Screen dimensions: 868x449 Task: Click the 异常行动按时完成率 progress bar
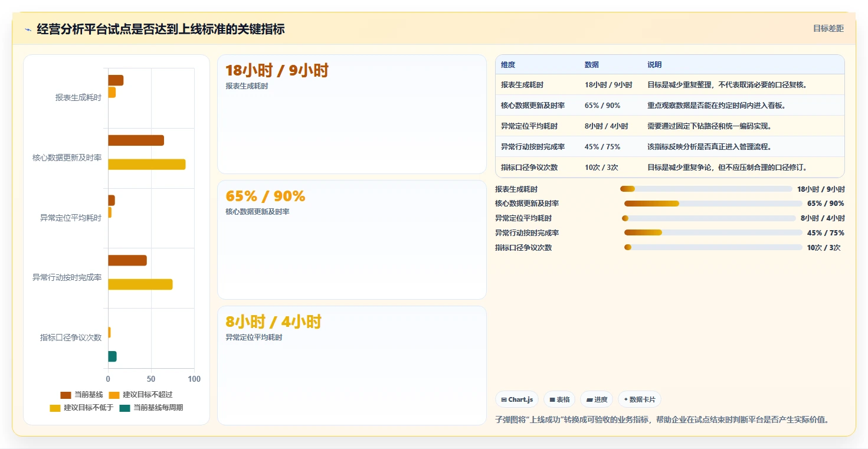point(713,232)
